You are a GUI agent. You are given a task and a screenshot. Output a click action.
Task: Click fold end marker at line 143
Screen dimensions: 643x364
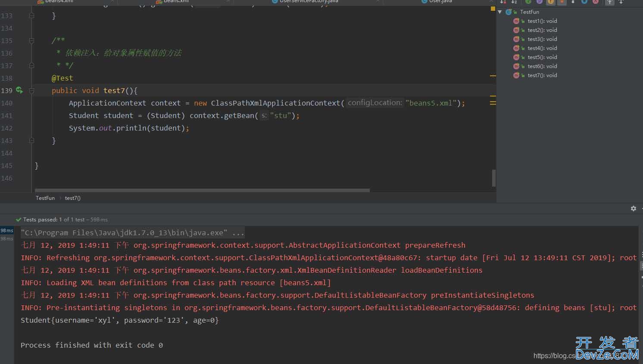pos(31,140)
